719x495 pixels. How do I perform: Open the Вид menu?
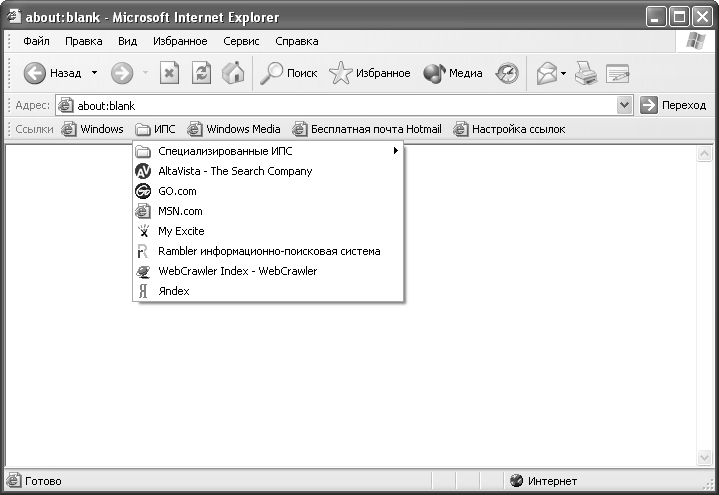127,41
